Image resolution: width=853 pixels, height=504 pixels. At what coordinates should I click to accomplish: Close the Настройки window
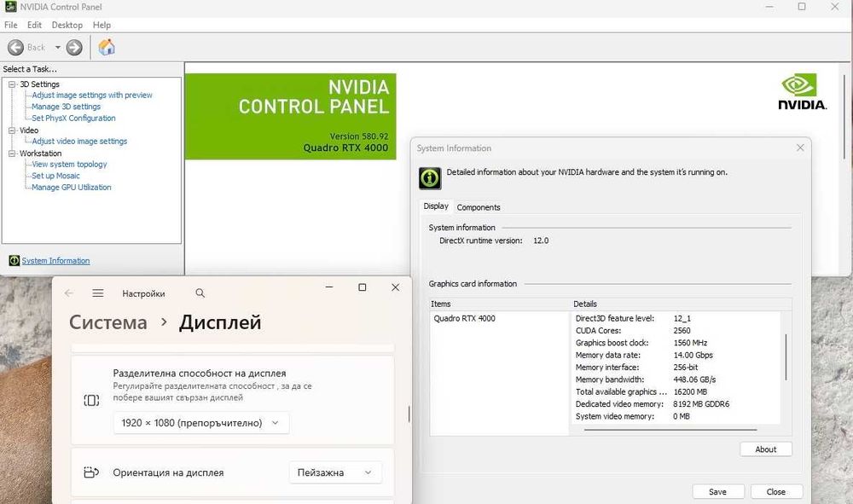[x=396, y=287]
